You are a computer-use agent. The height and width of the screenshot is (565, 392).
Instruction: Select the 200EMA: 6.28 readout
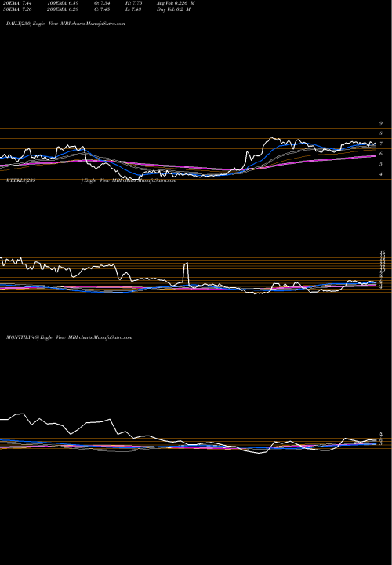click(63, 9)
